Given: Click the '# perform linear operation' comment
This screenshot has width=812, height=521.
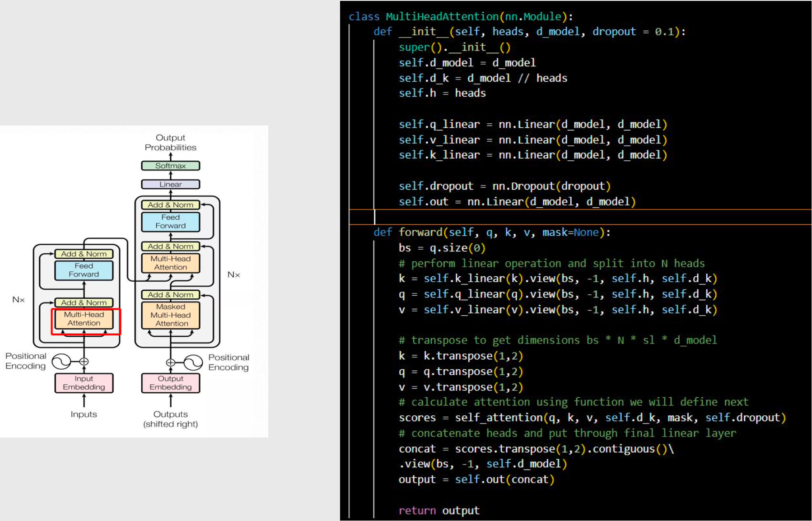Looking at the screenshot, I should (x=551, y=263).
